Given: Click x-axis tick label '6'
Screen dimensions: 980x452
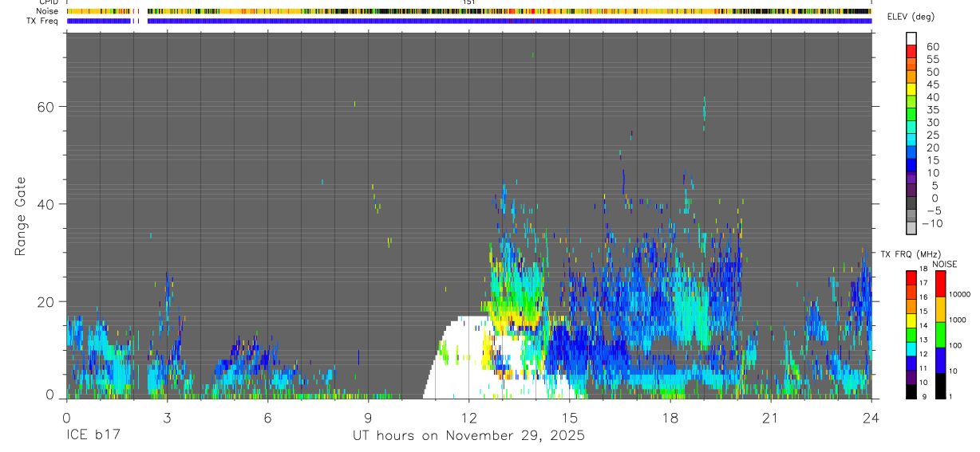Looking at the screenshot, I should [x=267, y=418].
